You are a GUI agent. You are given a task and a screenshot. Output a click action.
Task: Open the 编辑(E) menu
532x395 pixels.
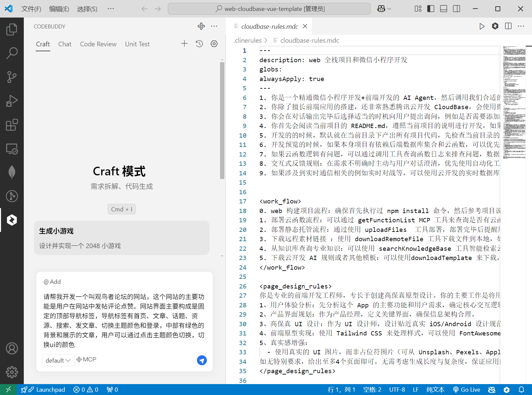(x=59, y=9)
